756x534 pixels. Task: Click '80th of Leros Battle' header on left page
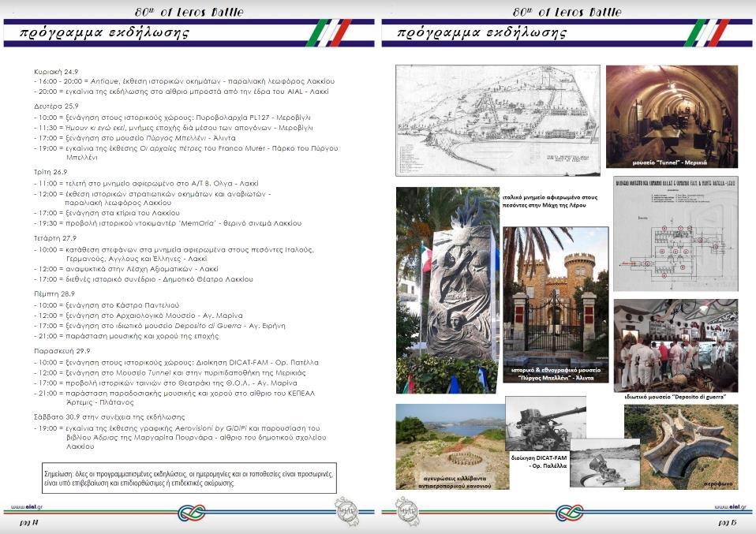[x=189, y=12]
